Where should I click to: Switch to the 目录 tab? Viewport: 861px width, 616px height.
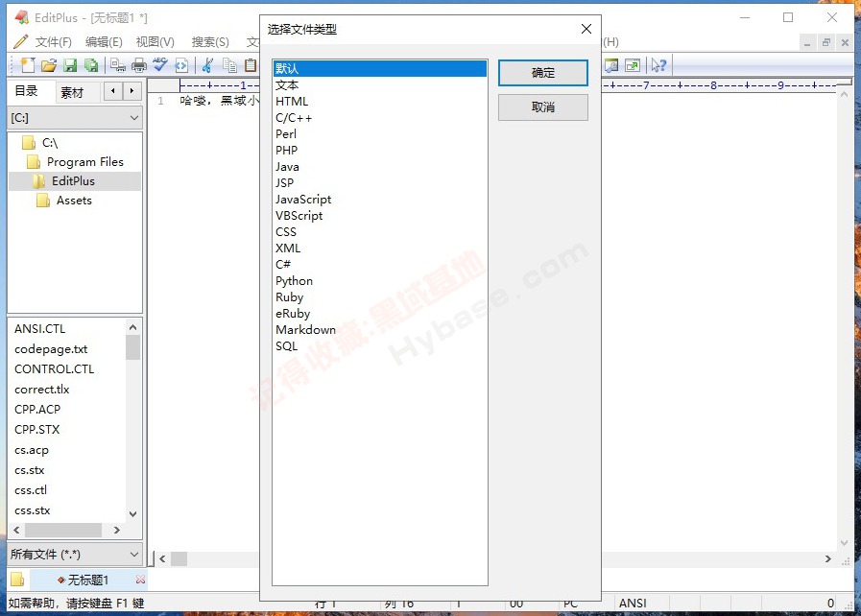pos(26,91)
